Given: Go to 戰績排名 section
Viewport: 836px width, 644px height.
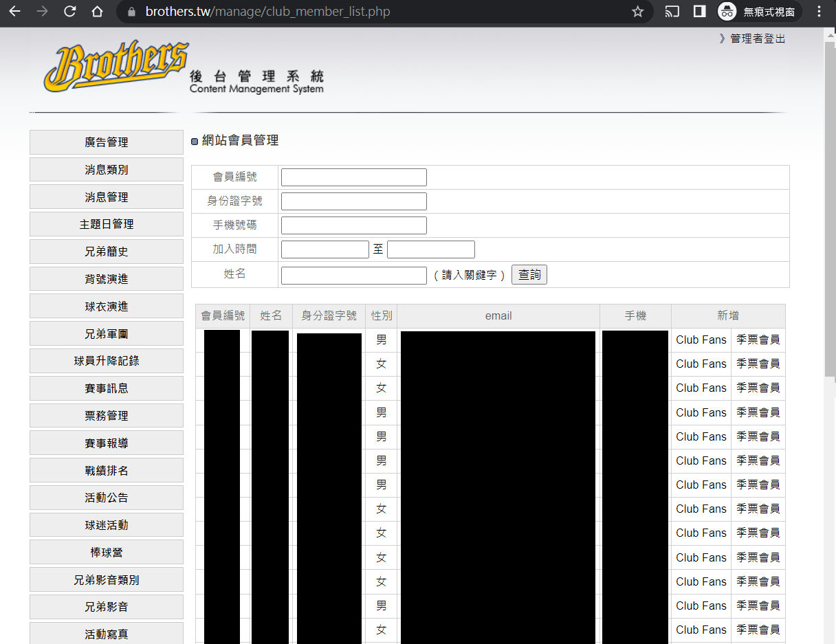Looking at the screenshot, I should tap(107, 471).
